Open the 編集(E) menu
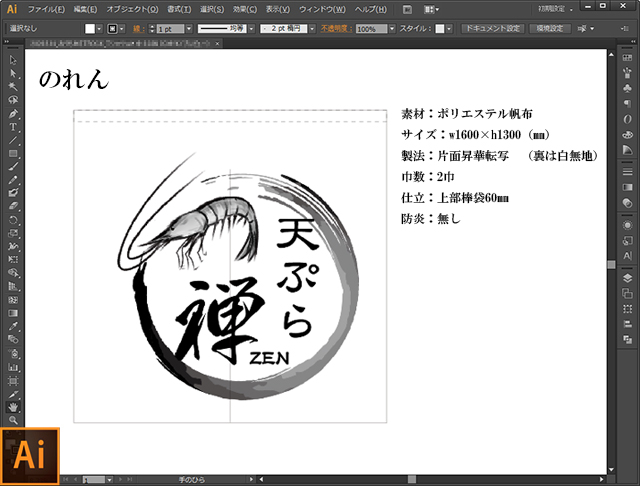This screenshot has height=486, width=640. [x=85, y=9]
